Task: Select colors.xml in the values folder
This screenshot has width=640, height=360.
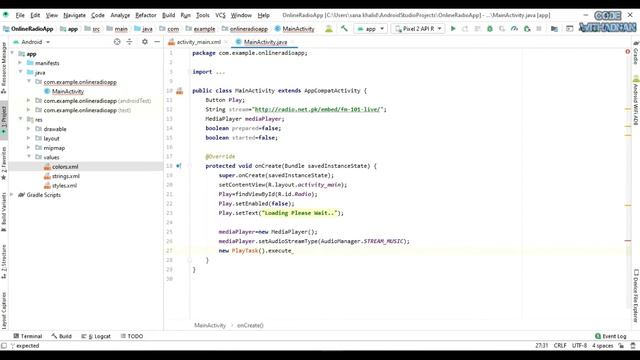Action: point(65,167)
